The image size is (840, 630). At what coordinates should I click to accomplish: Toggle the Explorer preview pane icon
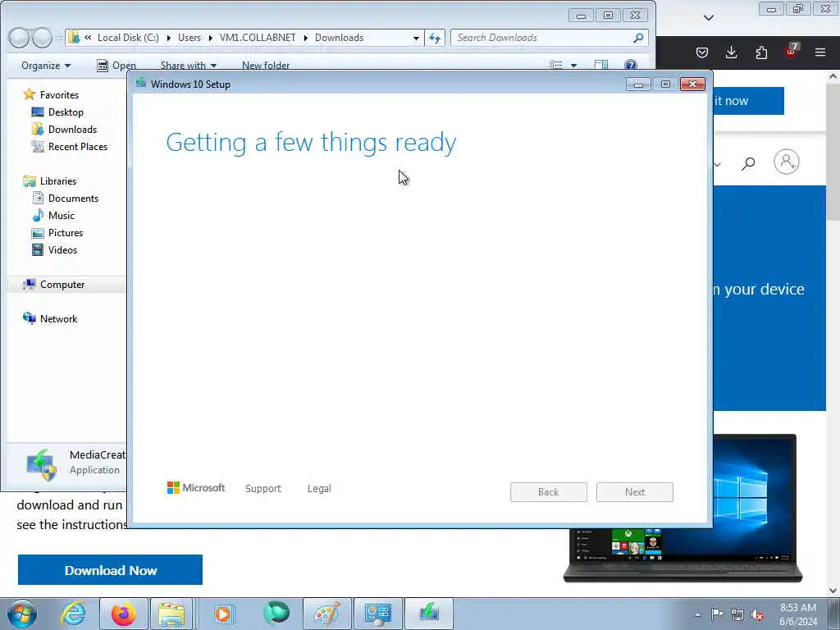[601, 66]
